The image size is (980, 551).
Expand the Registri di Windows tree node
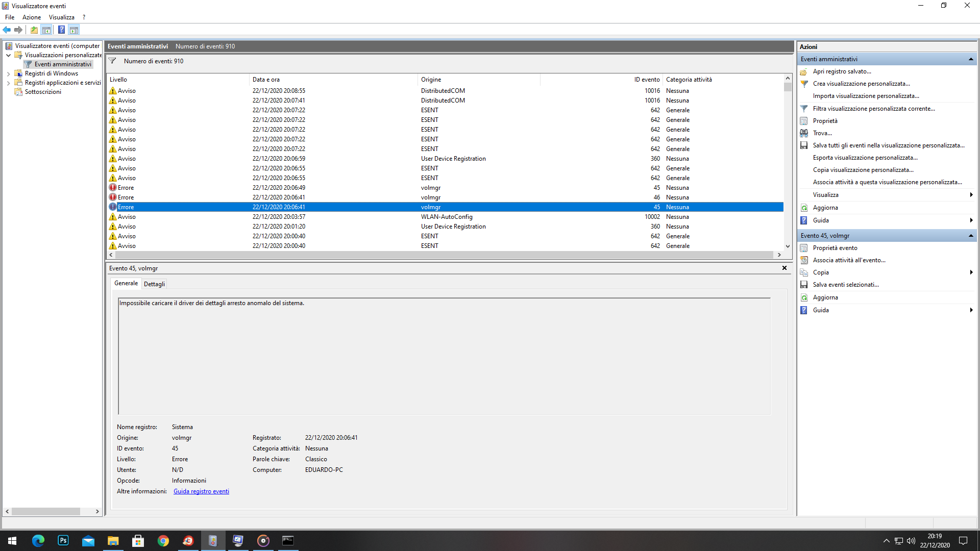coord(8,73)
